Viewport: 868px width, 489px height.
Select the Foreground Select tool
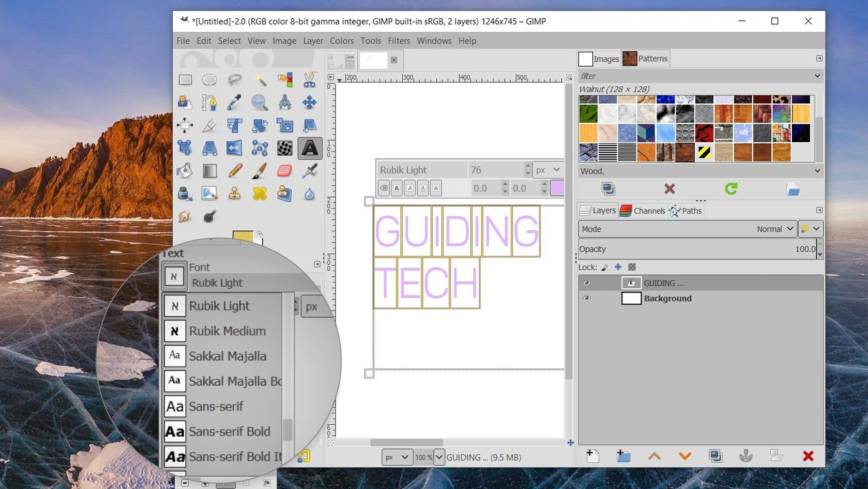coord(185,102)
